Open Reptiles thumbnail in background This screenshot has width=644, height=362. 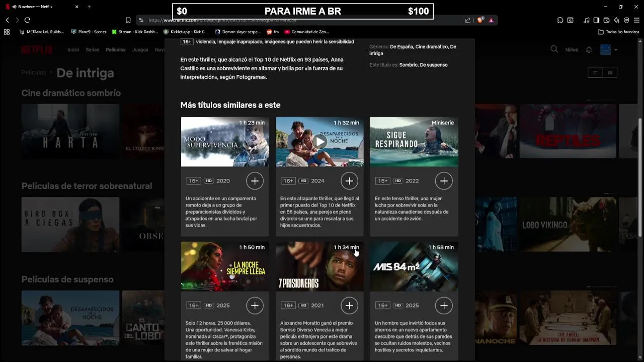click(568, 131)
